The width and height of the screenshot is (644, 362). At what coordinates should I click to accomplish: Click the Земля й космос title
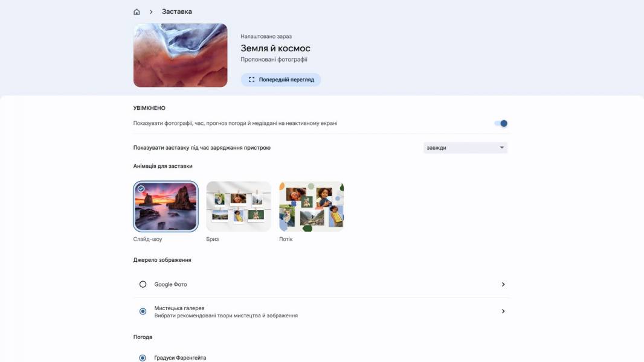tap(275, 48)
